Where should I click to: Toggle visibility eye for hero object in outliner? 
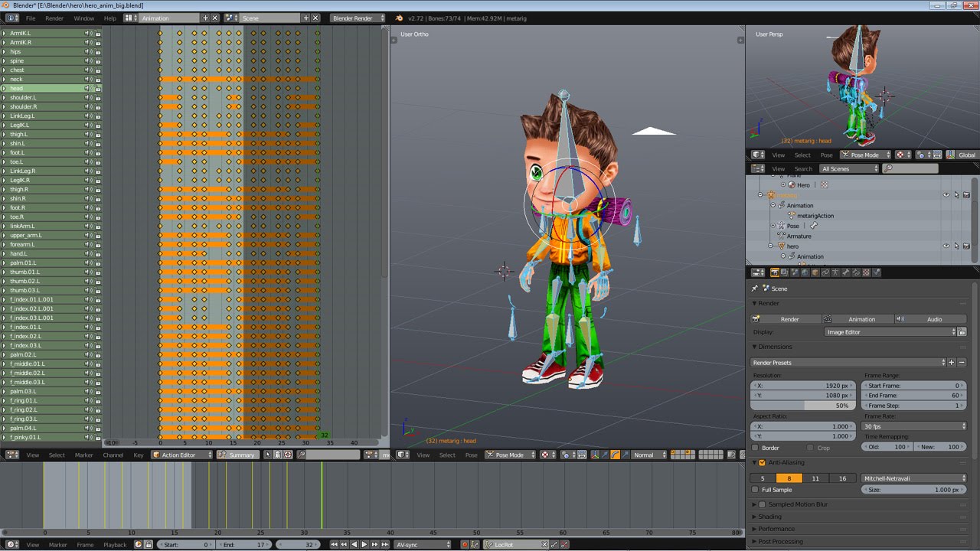click(x=946, y=246)
